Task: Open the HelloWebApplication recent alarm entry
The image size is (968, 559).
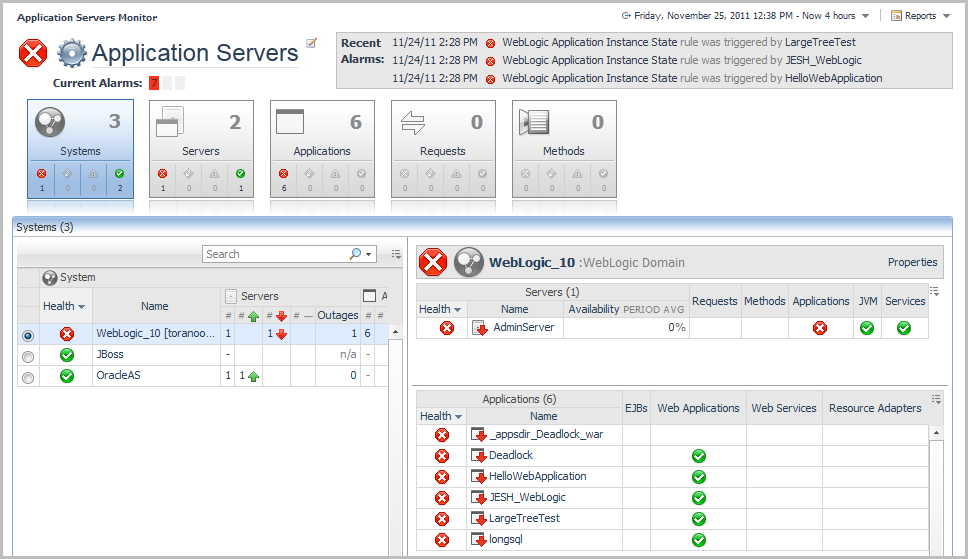Action: [x=692, y=78]
